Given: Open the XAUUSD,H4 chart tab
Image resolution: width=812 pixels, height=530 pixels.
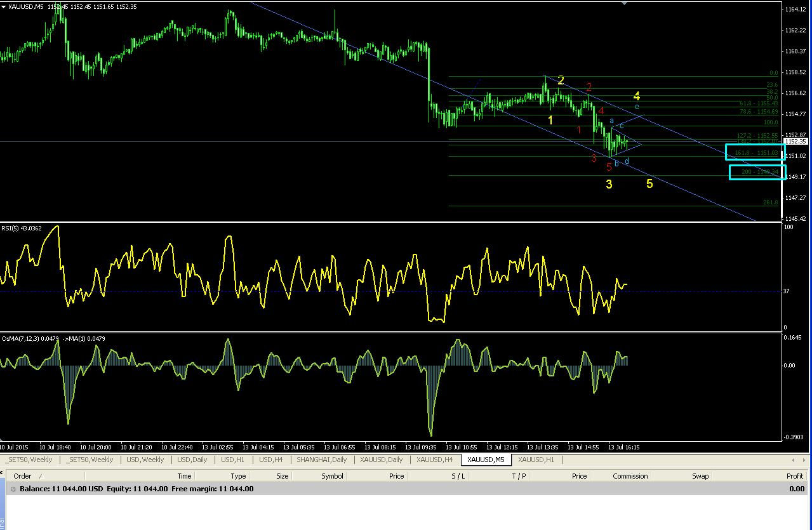Looking at the screenshot, I should (x=434, y=460).
